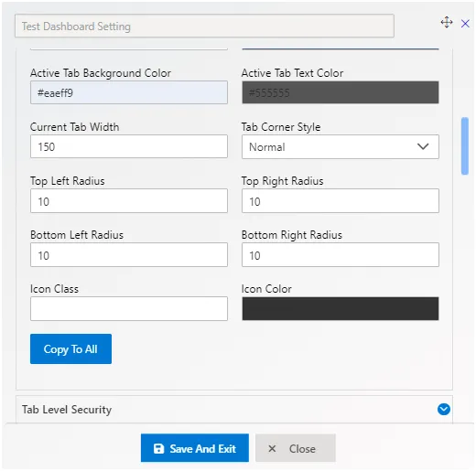The width and height of the screenshot is (476, 471).
Task: Select the Bottom Left Radius input
Action: (x=129, y=255)
